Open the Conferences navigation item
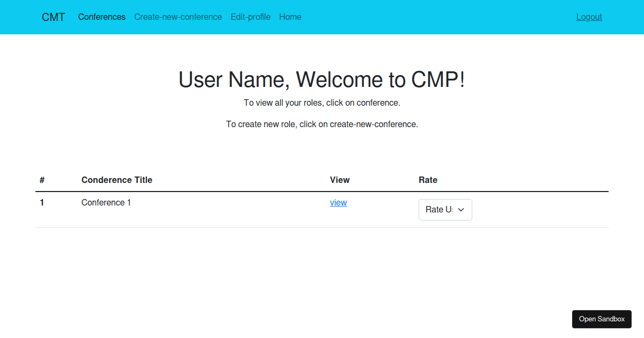The image size is (644, 338). [x=101, y=17]
